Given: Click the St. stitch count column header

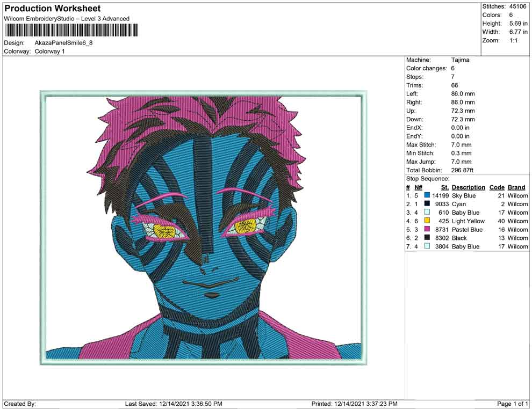Looking at the screenshot, I should (x=444, y=187).
